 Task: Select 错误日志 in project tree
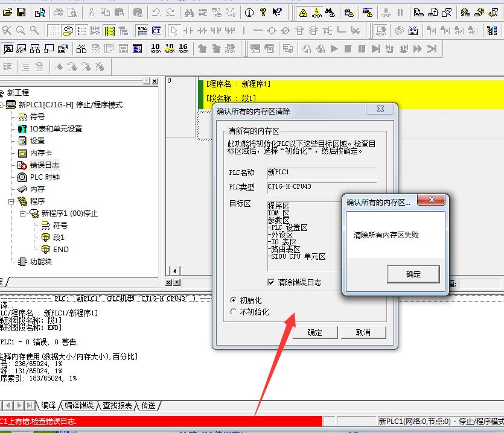44,165
